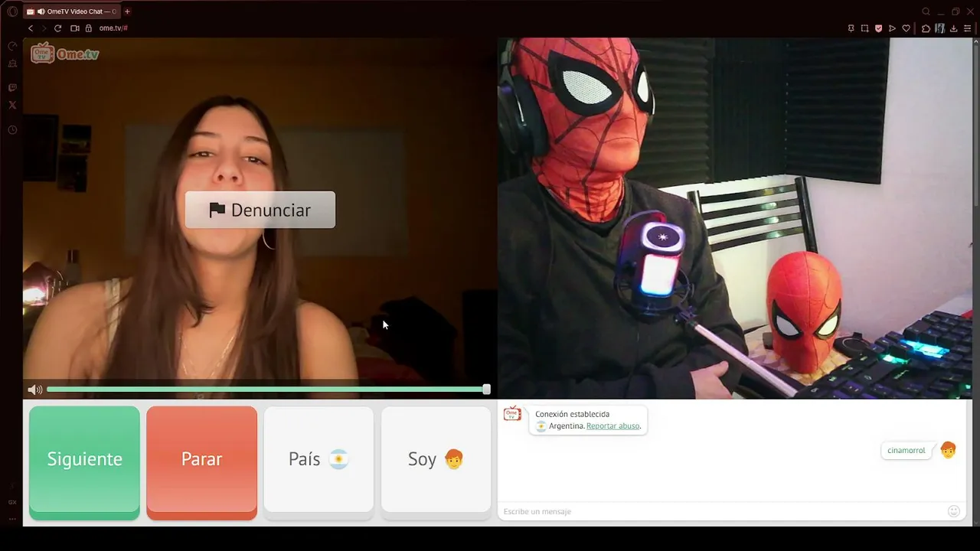
Task: Open the sidebar more options dots
Action: click(12, 519)
